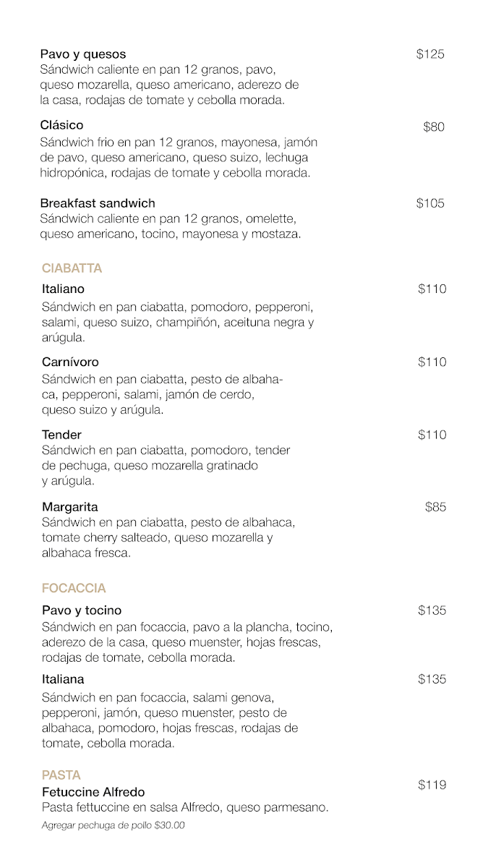The height and width of the screenshot is (868, 488).
Task: Open the Breakfast sandwich menu item
Action: (x=98, y=203)
